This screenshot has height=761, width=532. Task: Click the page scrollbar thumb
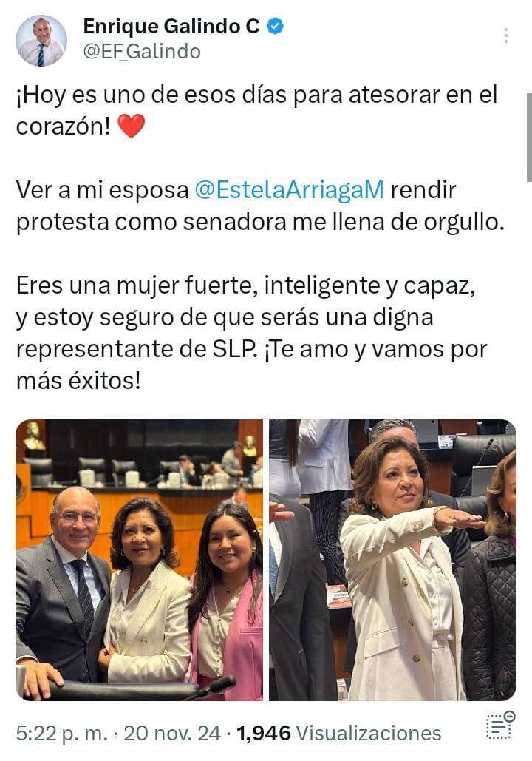(529, 138)
